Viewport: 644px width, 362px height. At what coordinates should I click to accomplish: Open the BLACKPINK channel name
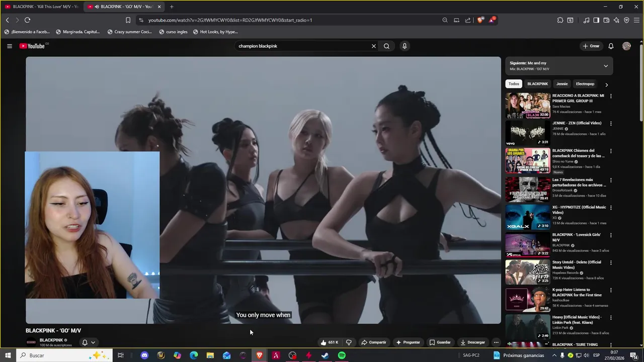pos(51,340)
